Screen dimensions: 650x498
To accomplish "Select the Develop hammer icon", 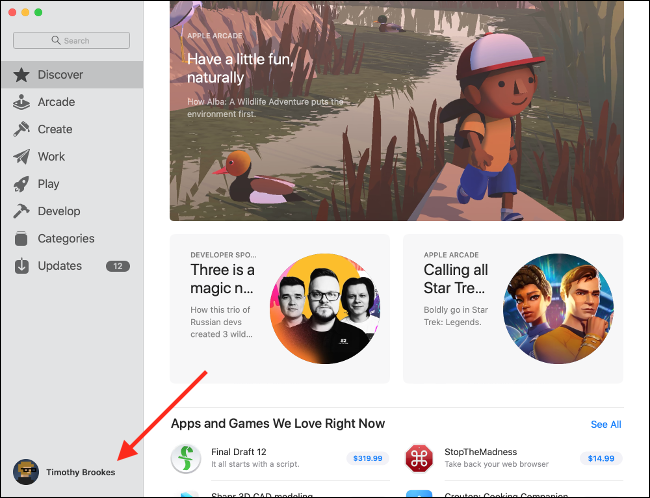I will click(x=21, y=211).
